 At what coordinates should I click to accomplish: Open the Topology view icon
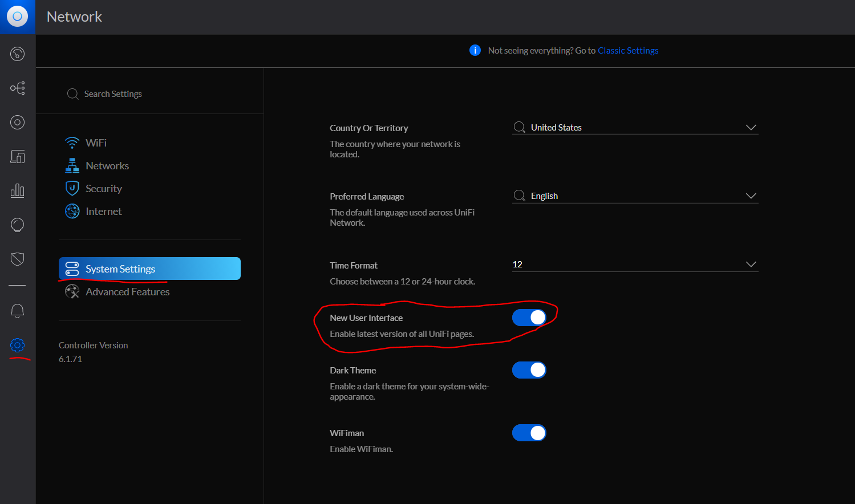tap(17, 88)
